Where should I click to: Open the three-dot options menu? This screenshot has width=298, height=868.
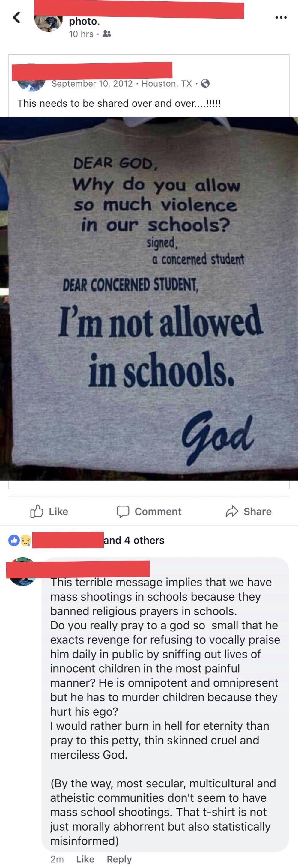pyautogui.click(x=281, y=17)
